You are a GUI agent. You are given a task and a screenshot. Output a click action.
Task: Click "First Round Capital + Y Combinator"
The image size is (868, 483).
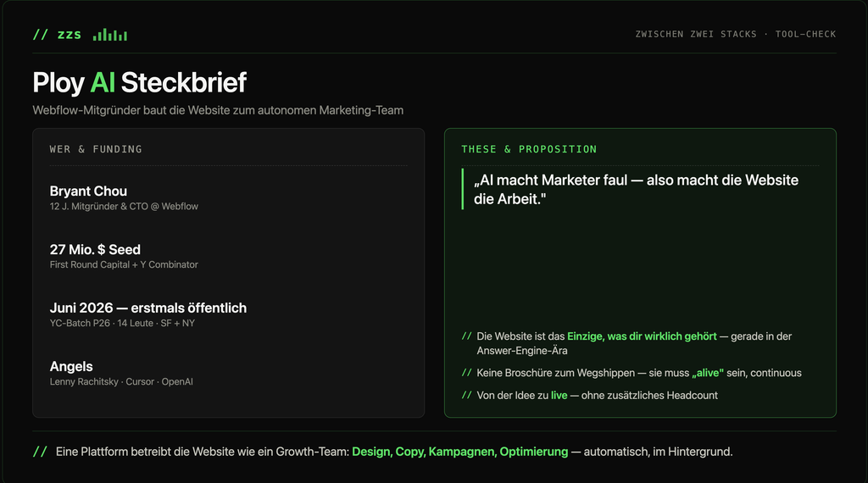124,264
